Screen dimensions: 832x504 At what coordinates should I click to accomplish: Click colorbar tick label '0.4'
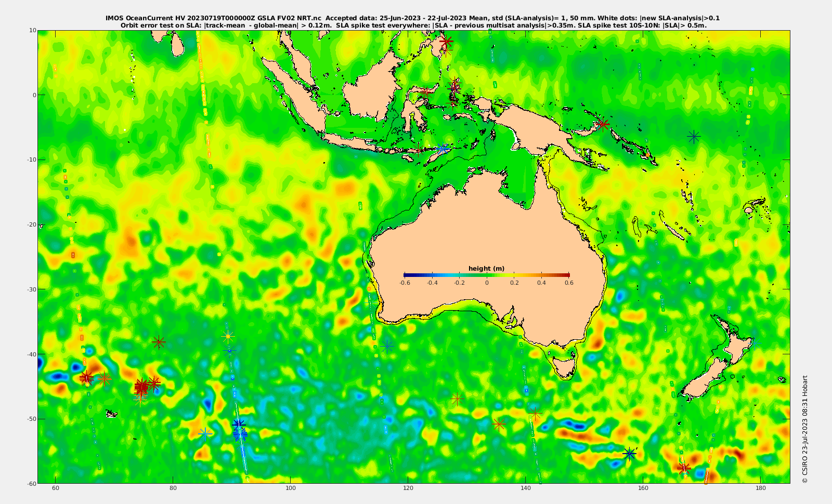tap(542, 283)
